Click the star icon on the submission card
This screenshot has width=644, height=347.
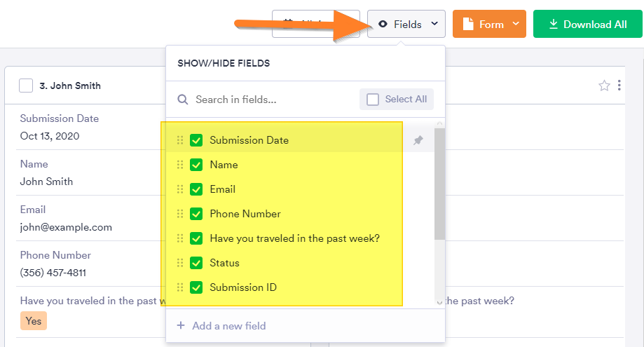pyautogui.click(x=604, y=86)
